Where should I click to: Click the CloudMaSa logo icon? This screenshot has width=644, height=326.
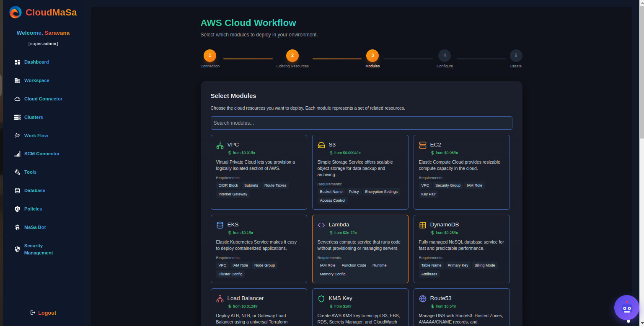[16, 12]
